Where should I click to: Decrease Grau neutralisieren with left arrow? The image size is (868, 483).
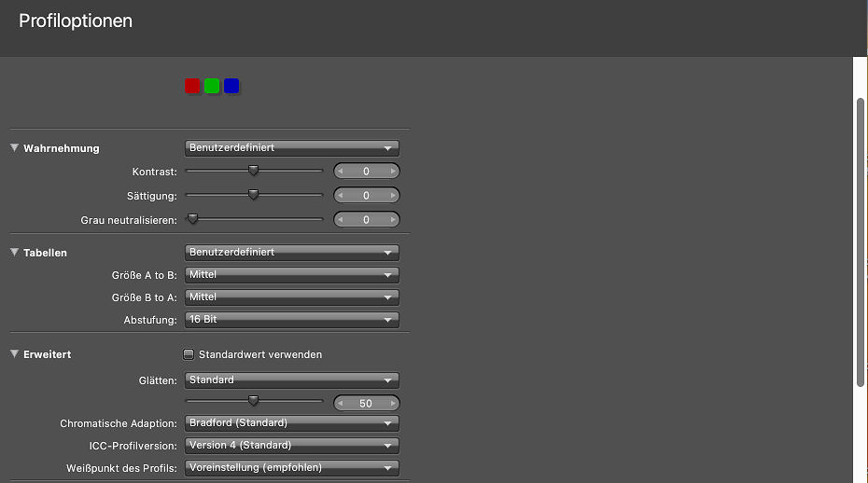(x=340, y=220)
